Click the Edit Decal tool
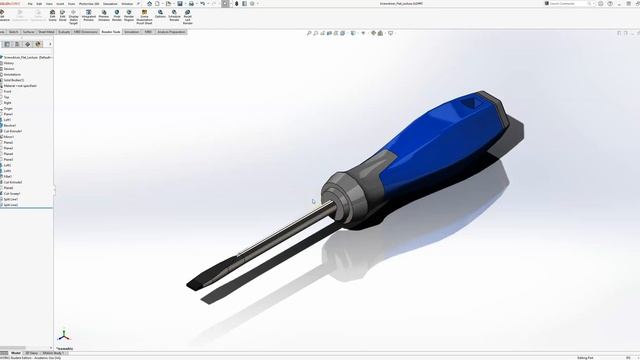The height and width of the screenshot is (360, 640). click(x=62, y=16)
